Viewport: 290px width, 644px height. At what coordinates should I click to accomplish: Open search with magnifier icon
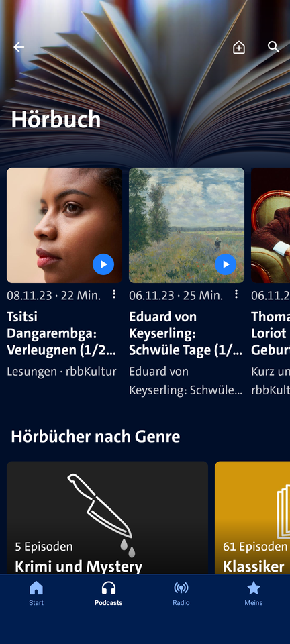click(x=274, y=47)
